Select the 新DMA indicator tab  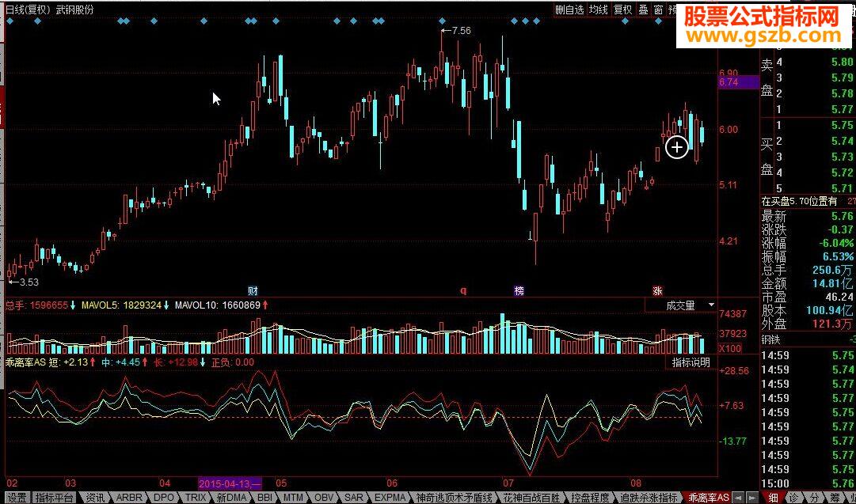pyautogui.click(x=231, y=498)
